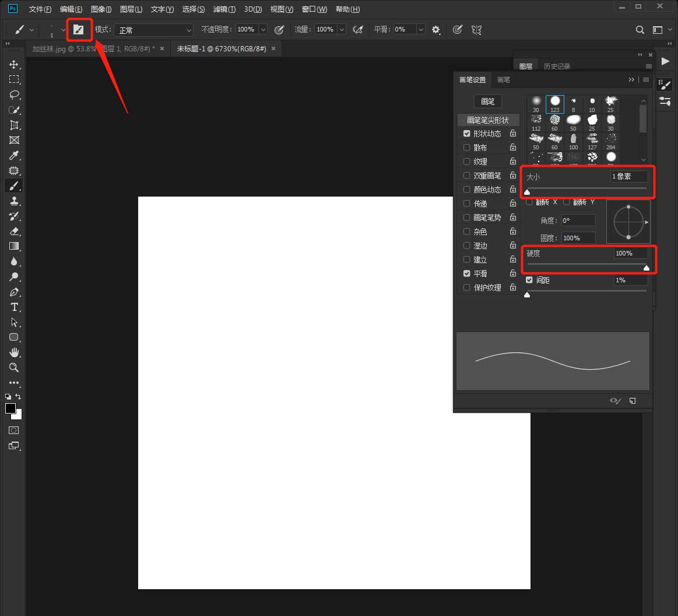The width and height of the screenshot is (678, 616).
Task: Click the Noise (杂色) option label
Action: coord(480,232)
